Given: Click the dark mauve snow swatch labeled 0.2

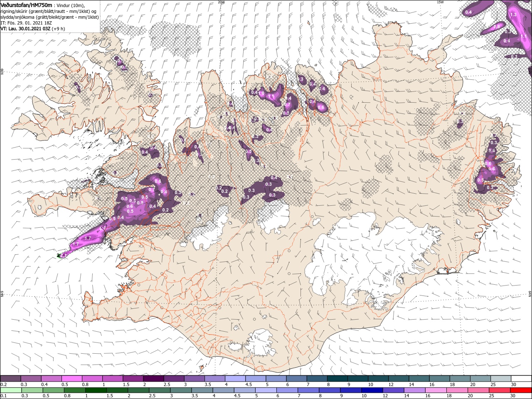Looking at the screenshot, I should pos(10,379).
